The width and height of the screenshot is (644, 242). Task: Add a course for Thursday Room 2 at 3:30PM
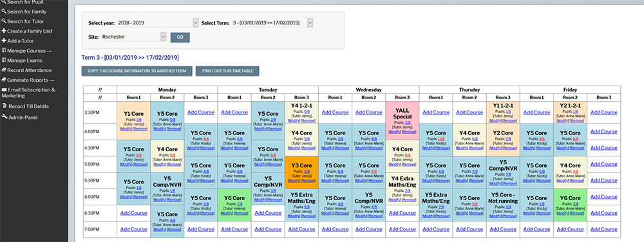469,113
